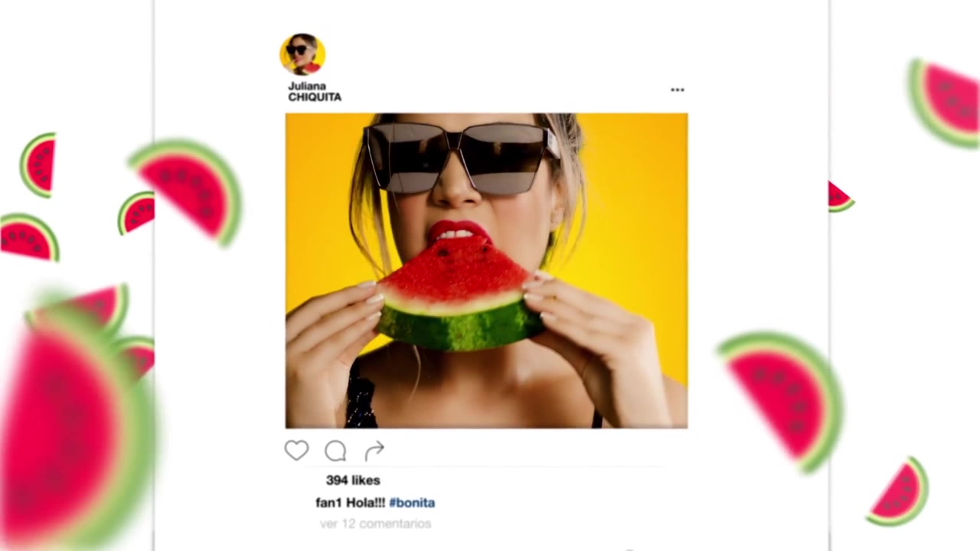The image size is (980, 551).
Task: Expand ver 12 comentarios
Action: coord(376,523)
